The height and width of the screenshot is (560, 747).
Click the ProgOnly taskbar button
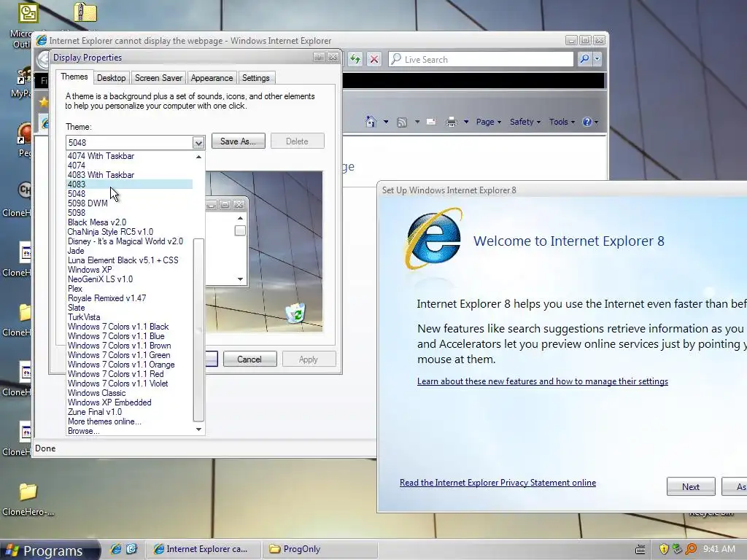pyautogui.click(x=320, y=549)
